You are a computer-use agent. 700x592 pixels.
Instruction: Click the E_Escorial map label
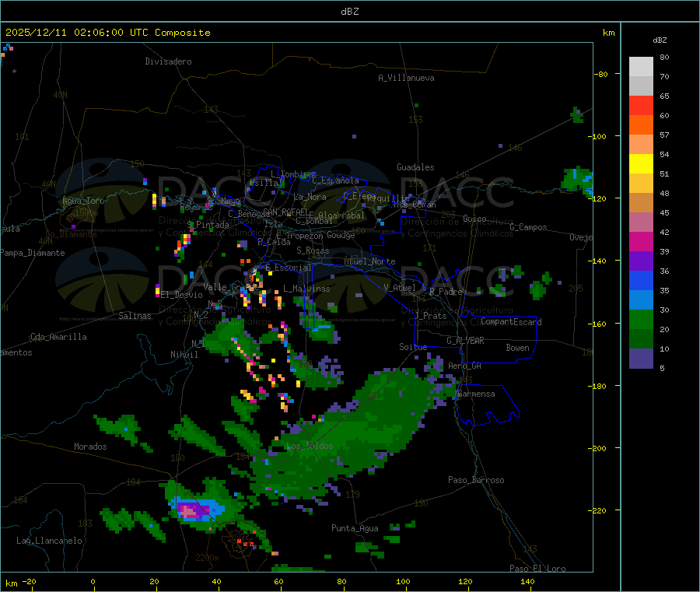(289, 268)
